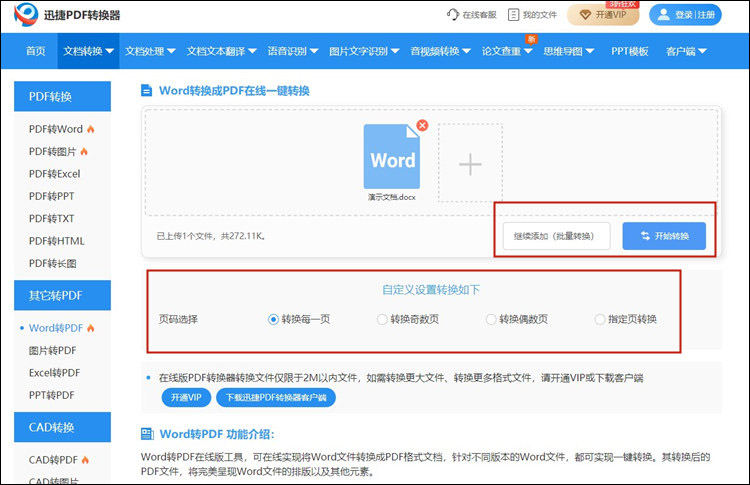Select the 转换每一页 radio button
The width and height of the screenshot is (750, 485).
coord(273,320)
